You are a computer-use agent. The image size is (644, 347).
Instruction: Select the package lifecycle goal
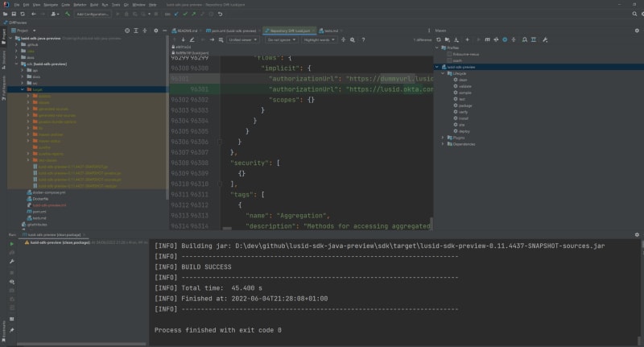click(x=465, y=106)
